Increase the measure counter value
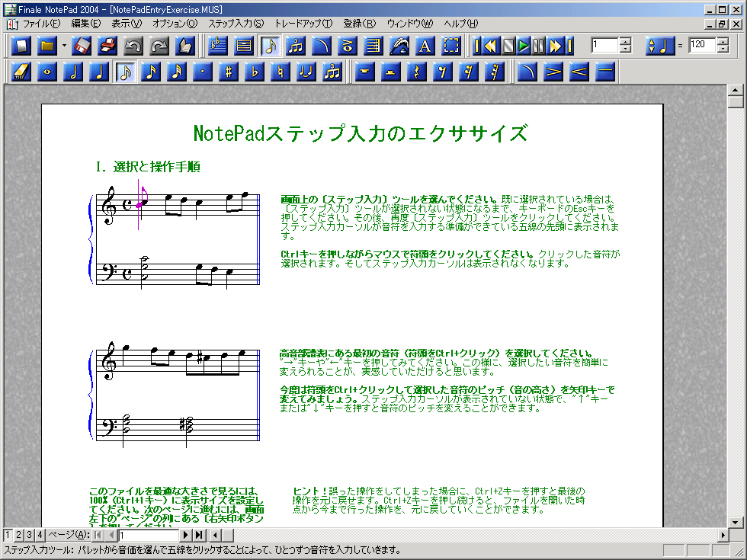The image size is (747, 560). (625, 41)
